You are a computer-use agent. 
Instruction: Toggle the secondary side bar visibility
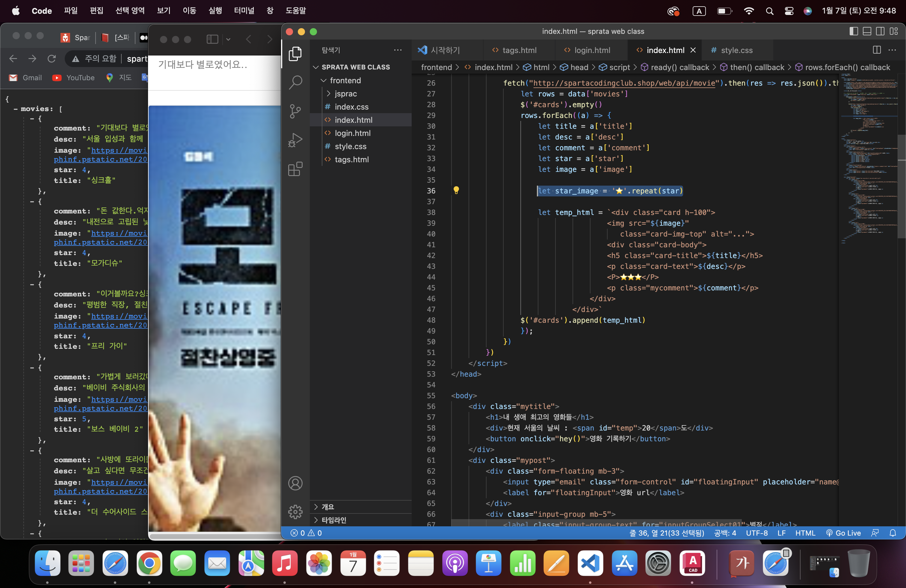(881, 31)
